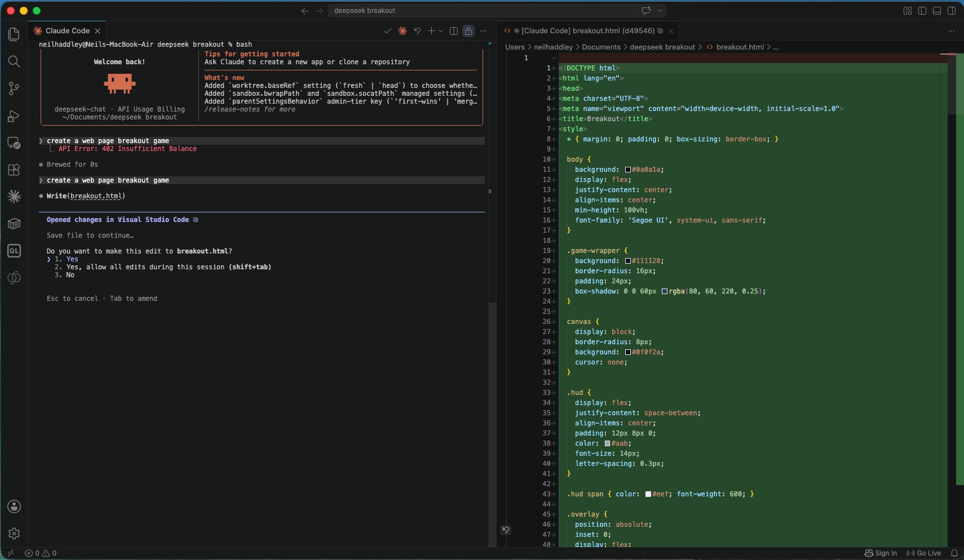Image resolution: width=964 pixels, height=560 pixels.
Task: Click the breakout.html link in Write()
Action: tap(96, 196)
